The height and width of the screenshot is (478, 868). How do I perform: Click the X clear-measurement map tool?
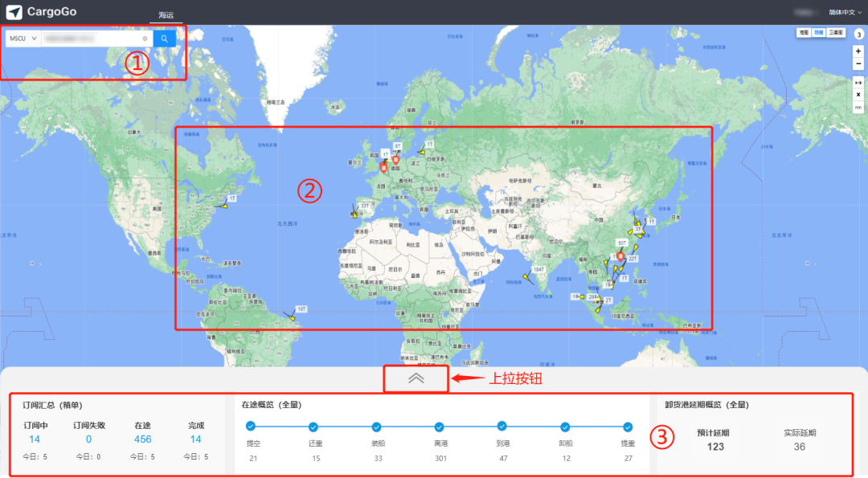858,95
